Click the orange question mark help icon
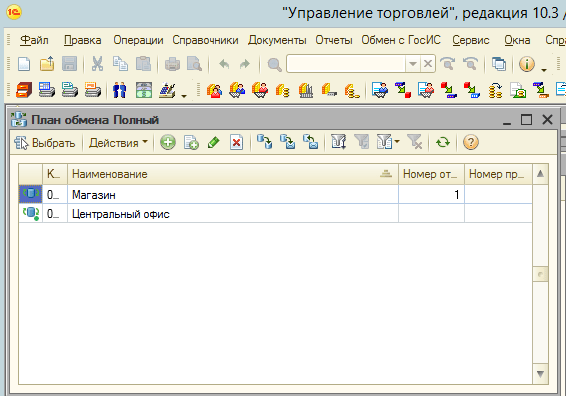Screen dimensions: 566x396 click(471, 142)
